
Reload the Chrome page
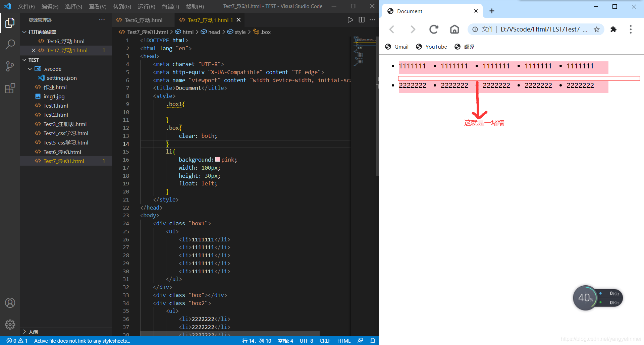click(434, 30)
